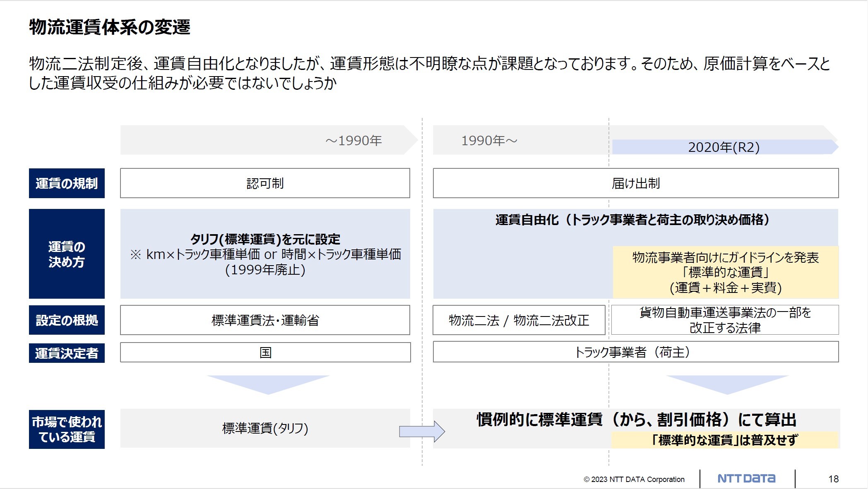
Task: Click the page number 18
Action: 833,479
